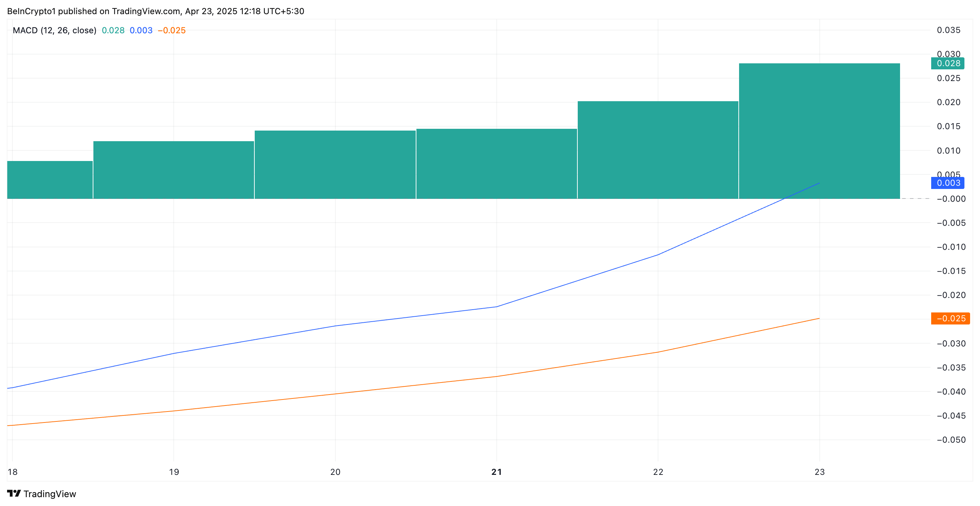
Task: Click the tallest green histogram bar
Action: tap(819, 131)
